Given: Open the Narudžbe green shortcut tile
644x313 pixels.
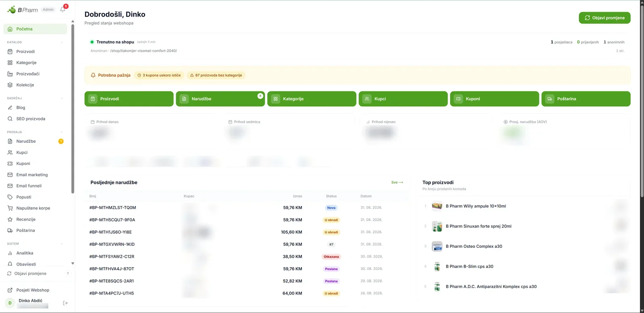Looking at the screenshot, I should pyautogui.click(x=220, y=99).
